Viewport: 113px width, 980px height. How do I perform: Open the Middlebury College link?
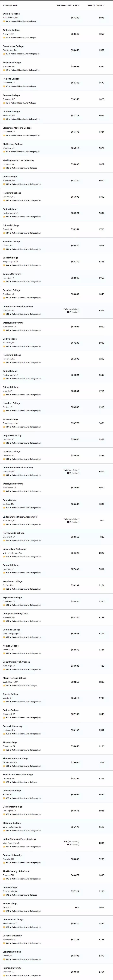point(12,144)
